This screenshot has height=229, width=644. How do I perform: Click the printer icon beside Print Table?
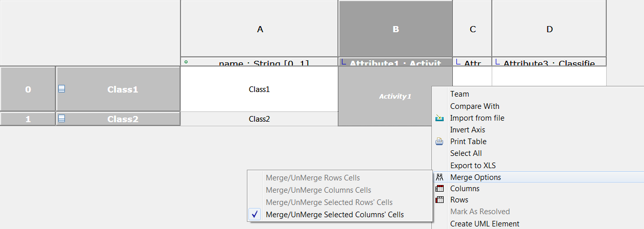point(440,142)
